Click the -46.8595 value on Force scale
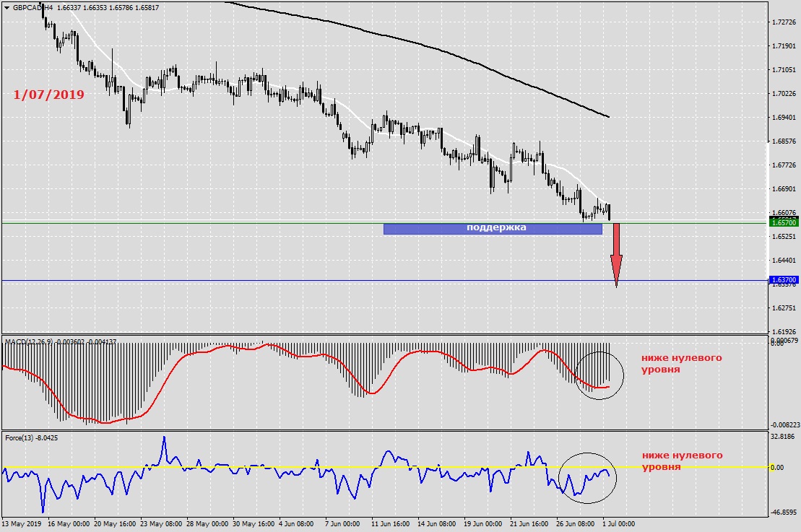The image size is (801, 532). pyautogui.click(x=784, y=512)
